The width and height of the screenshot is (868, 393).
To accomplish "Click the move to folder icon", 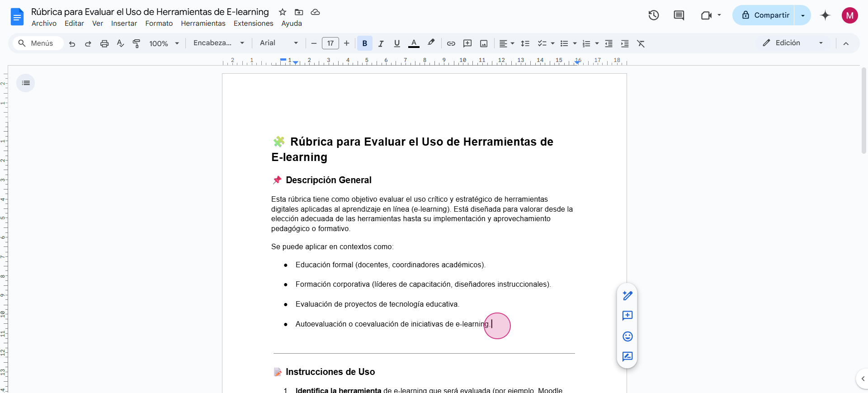I will click(x=299, y=12).
